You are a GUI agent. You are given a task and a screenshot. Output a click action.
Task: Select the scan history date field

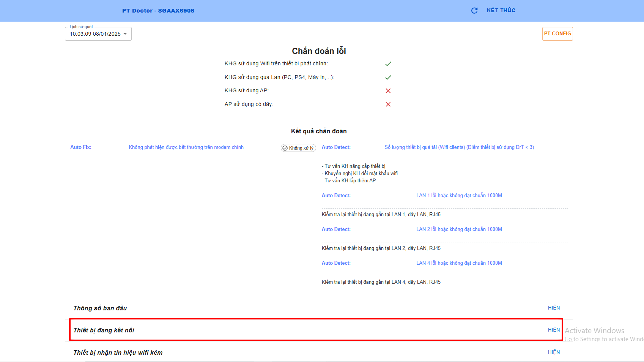pos(95,34)
